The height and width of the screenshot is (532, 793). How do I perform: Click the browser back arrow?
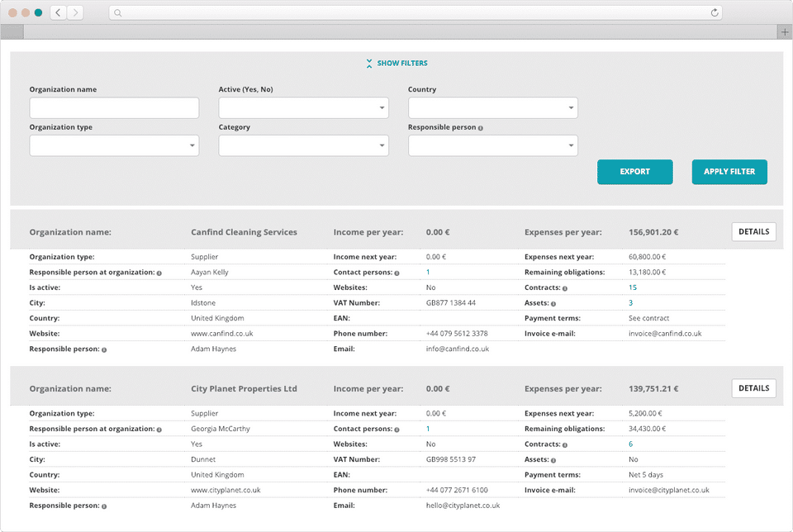click(x=58, y=12)
